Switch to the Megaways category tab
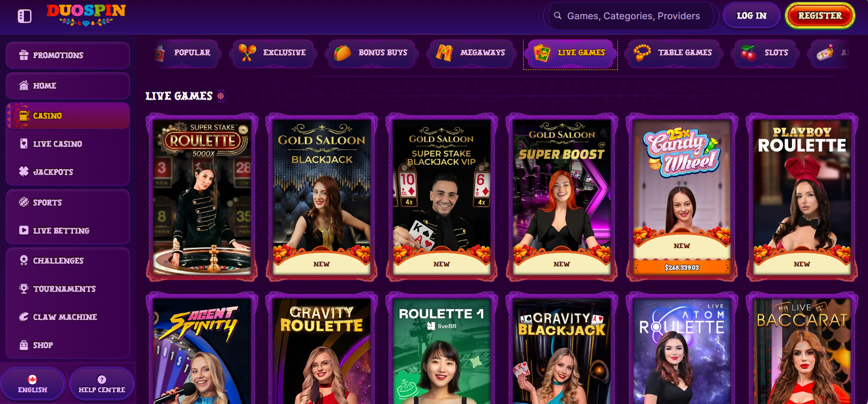 click(x=471, y=53)
